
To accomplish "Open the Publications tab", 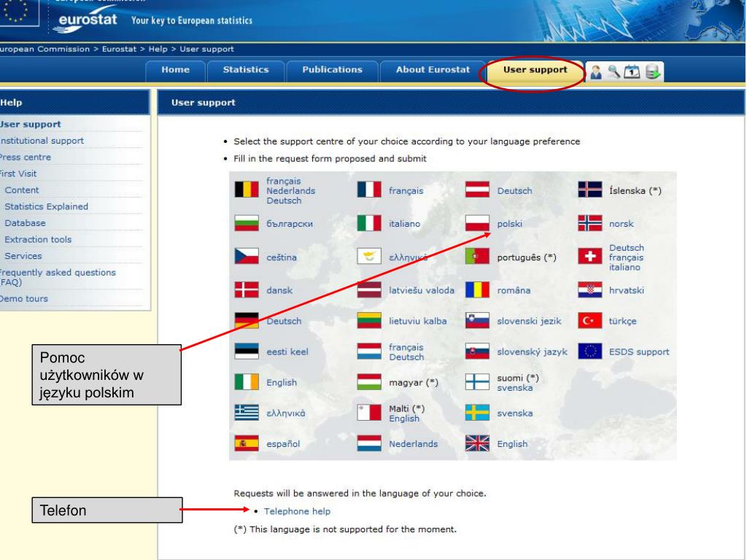I will 332,70.
